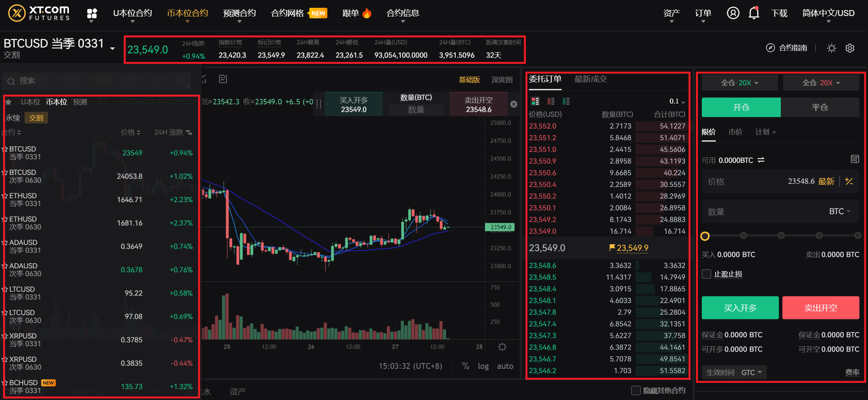Image resolution: width=868 pixels, height=400 pixels.
Task: Open the user account profile icon
Action: pyautogui.click(x=733, y=13)
